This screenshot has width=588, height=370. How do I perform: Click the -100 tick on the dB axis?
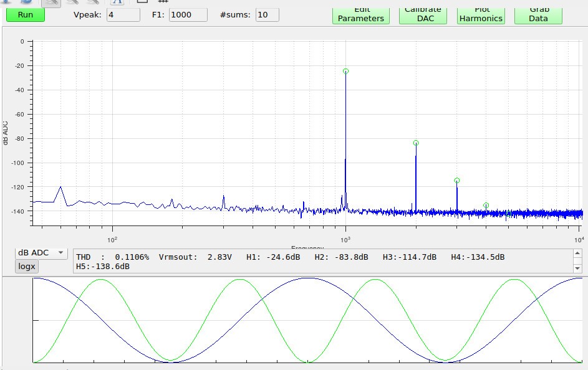16,163
